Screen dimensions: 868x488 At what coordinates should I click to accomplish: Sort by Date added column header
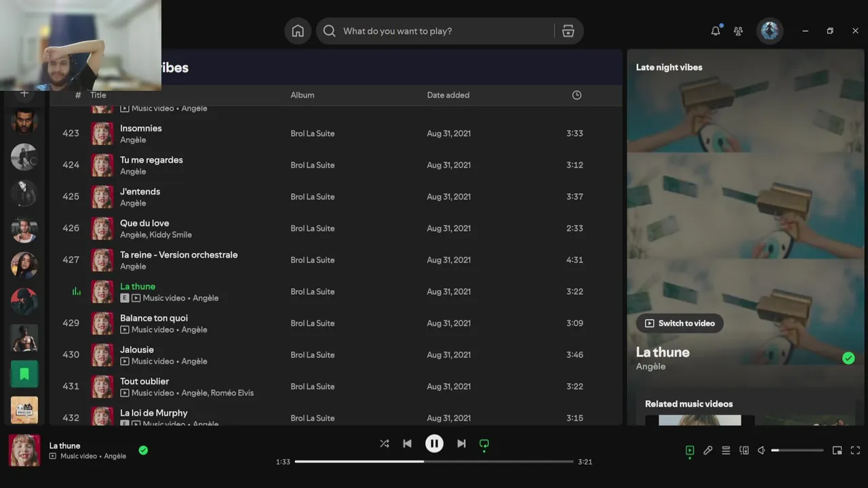coord(448,96)
